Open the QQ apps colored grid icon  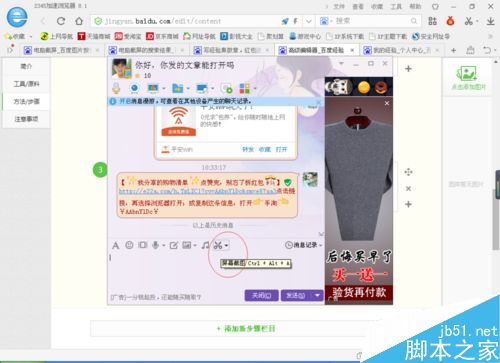click(245, 88)
